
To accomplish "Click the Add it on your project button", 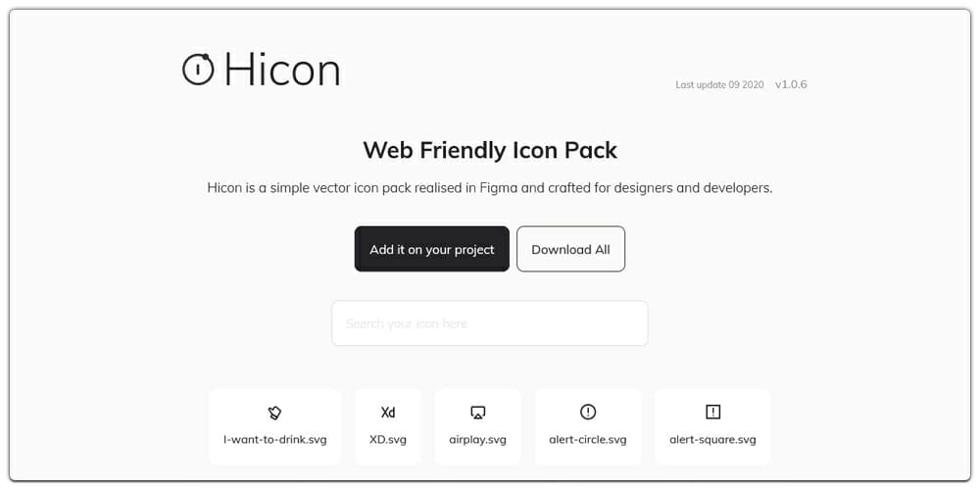I will coord(432,249).
